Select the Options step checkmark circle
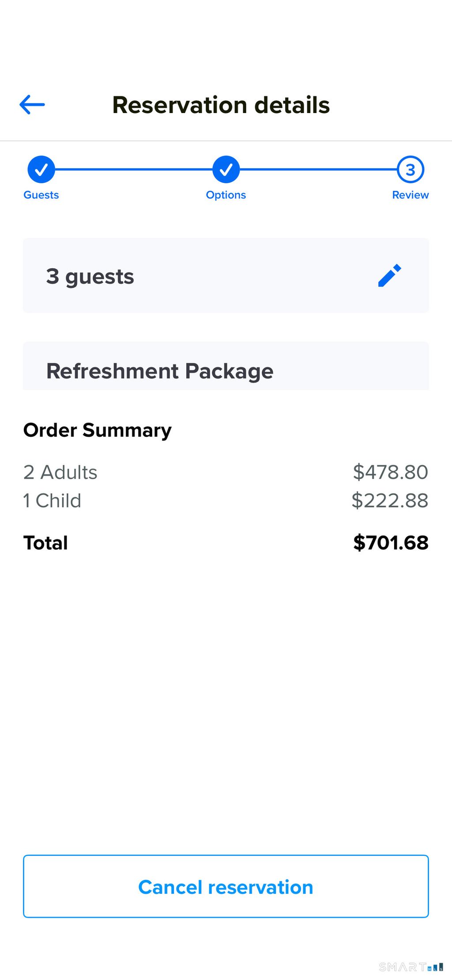This screenshot has width=452, height=980. coord(226,169)
